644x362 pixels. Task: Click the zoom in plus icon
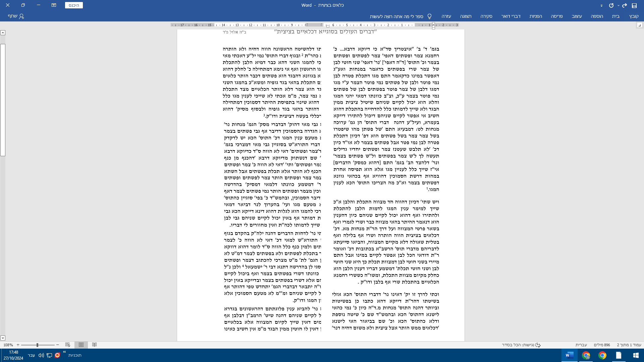click(x=18, y=345)
